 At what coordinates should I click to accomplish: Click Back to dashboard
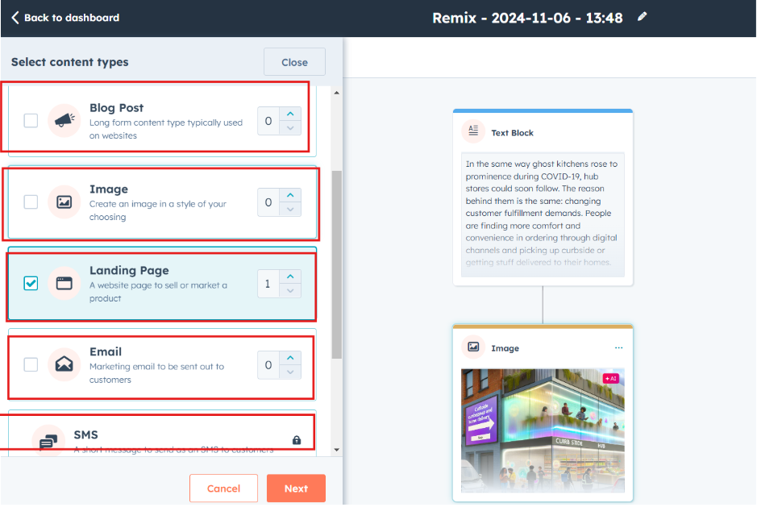point(64,17)
